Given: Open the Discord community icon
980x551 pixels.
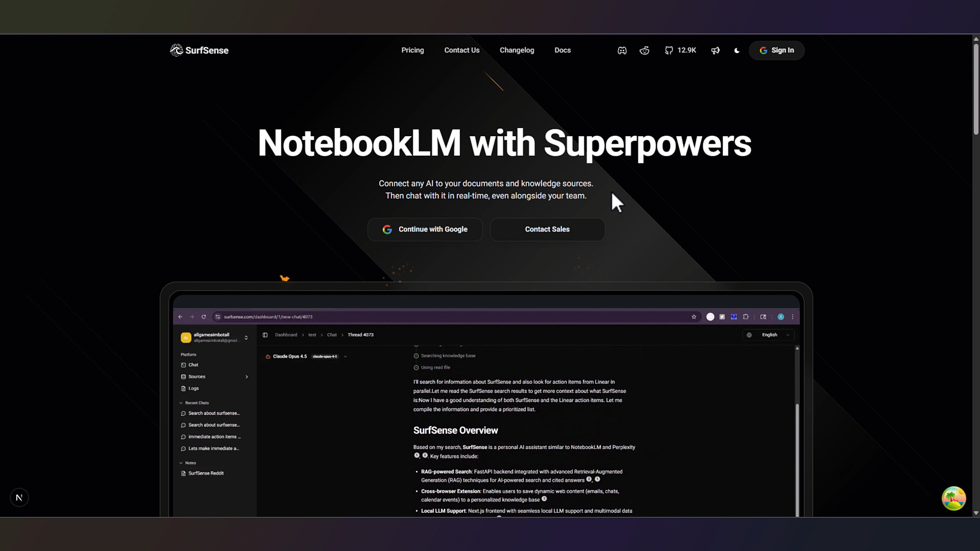Looking at the screenshot, I should [622, 51].
